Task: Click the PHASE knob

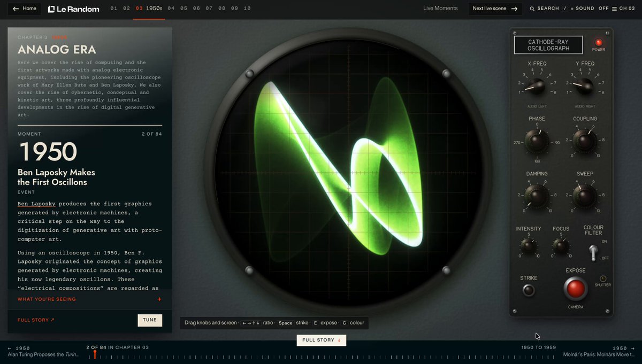Action: pyautogui.click(x=537, y=141)
